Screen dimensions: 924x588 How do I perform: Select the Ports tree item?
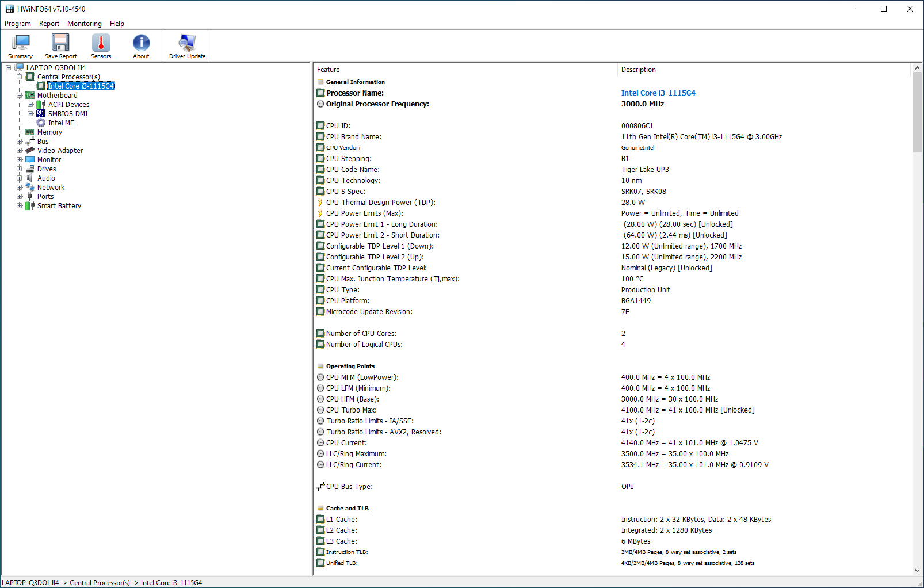(x=45, y=196)
